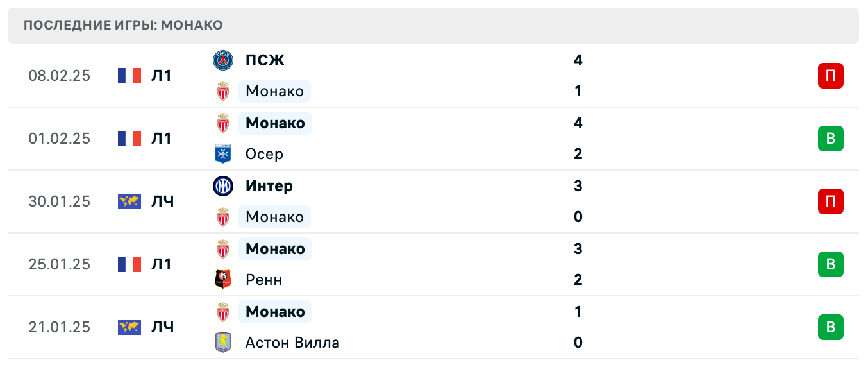Viewport: 868px width, 367px height.
Task: Click the 25.01.25 match date
Action: pos(60,264)
